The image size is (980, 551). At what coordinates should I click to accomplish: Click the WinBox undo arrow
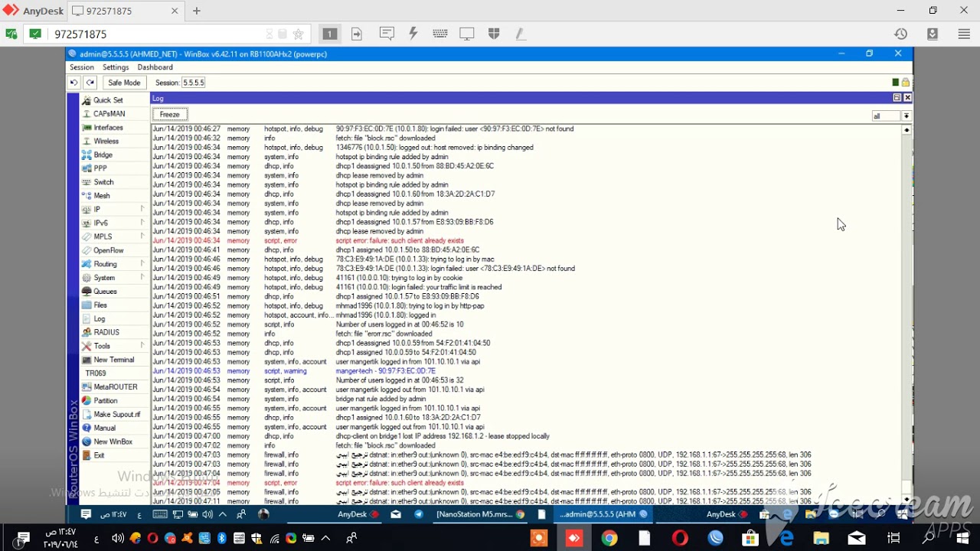click(x=73, y=83)
